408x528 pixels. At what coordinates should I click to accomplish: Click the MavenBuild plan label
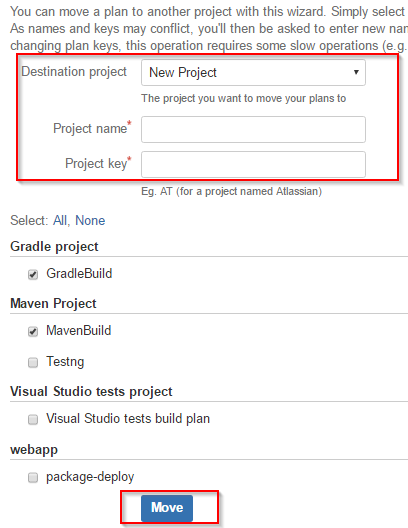tap(79, 331)
